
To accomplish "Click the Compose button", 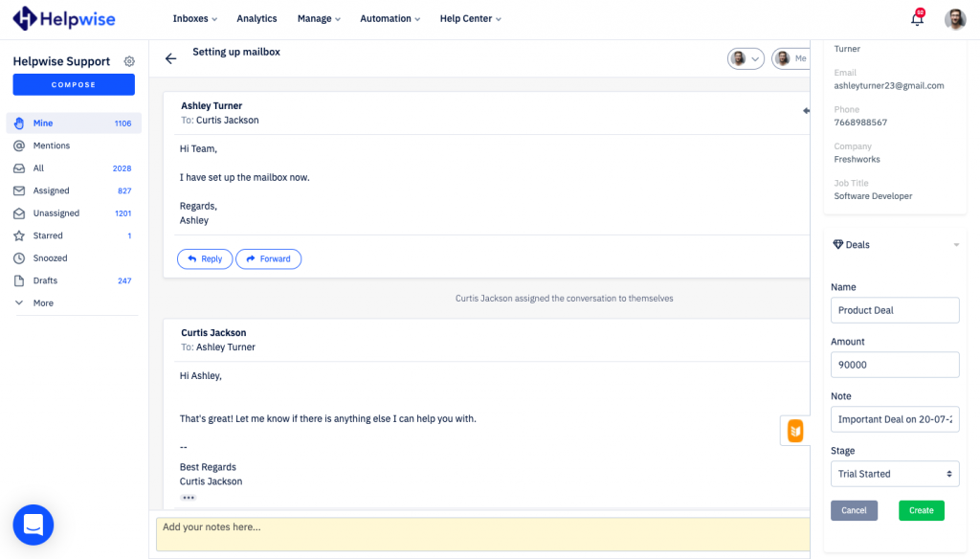I will click(74, 84).
